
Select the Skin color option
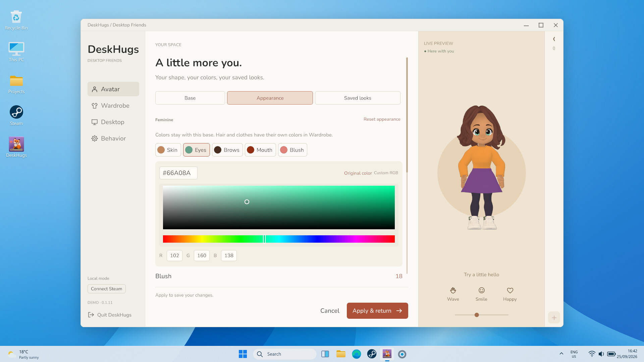click(168, 150)
